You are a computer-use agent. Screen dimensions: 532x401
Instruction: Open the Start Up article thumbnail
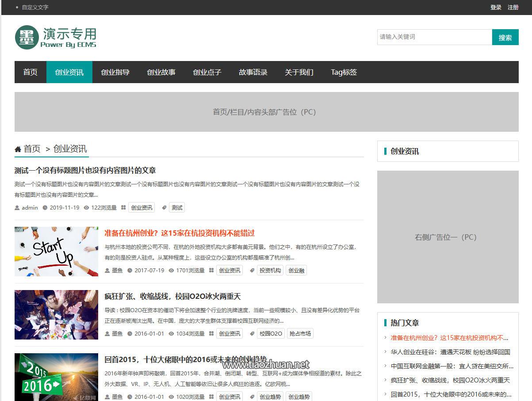pos(56,252)
